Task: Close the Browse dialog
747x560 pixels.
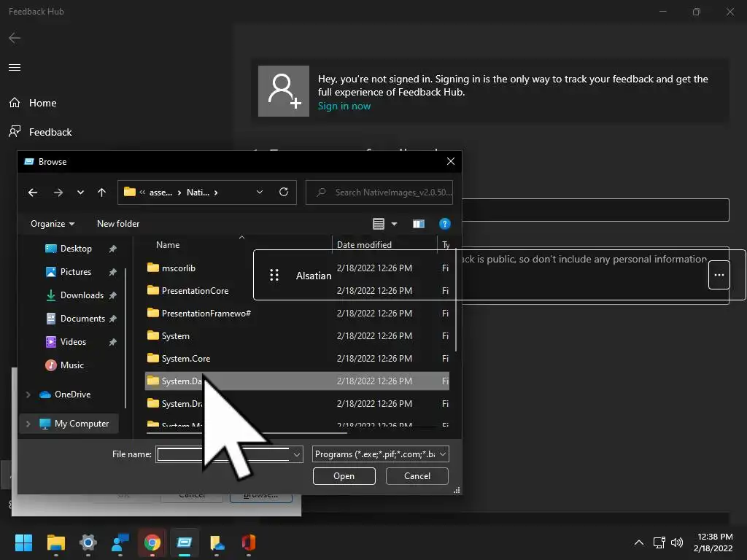Action: (451, 161)
